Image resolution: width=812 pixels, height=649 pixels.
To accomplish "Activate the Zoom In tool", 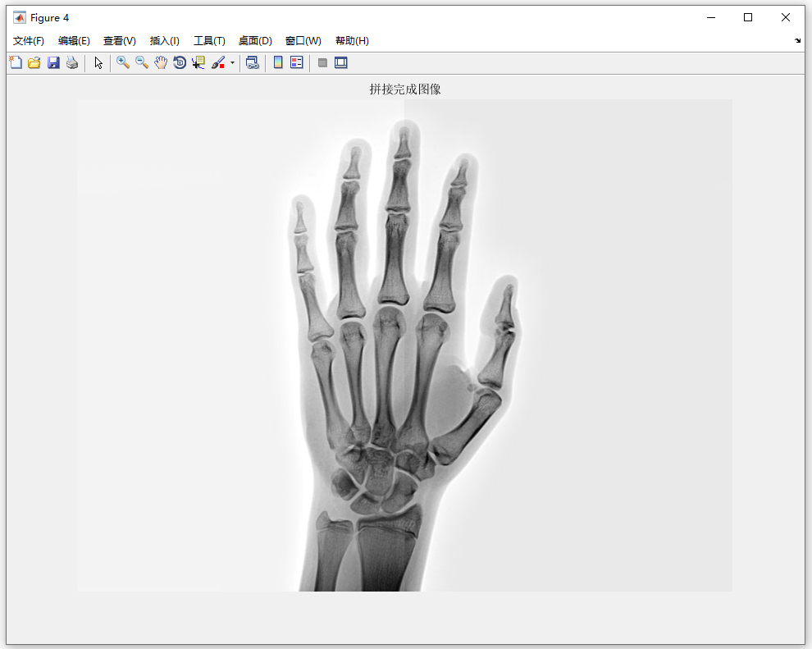I will point(123,62).
